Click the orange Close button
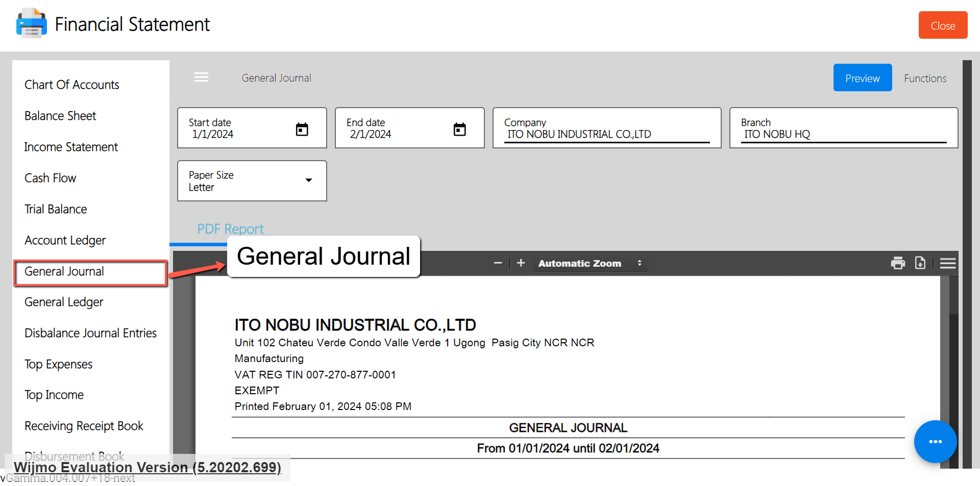This screenshot has width=980, height=486. point(942,25)
